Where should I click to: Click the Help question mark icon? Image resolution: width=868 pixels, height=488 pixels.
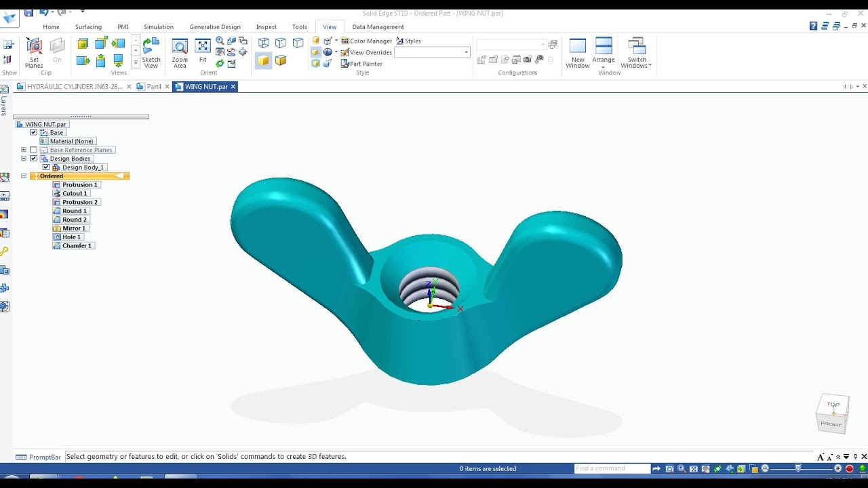click(813, 26)
